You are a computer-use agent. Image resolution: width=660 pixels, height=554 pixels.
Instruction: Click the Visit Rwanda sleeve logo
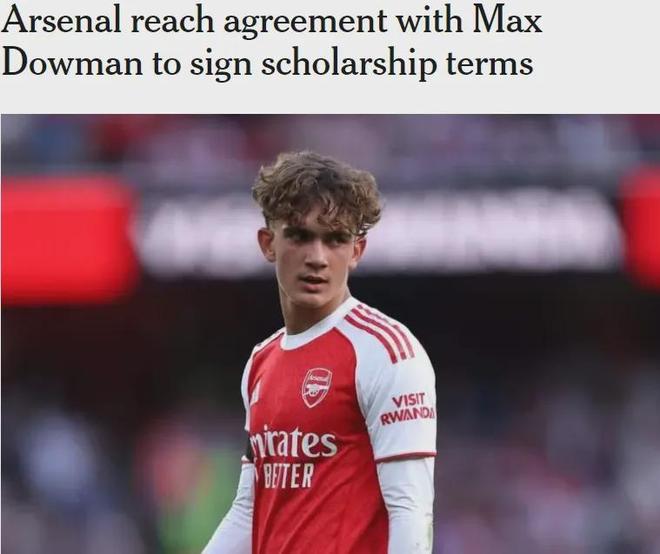coord(407,408)
